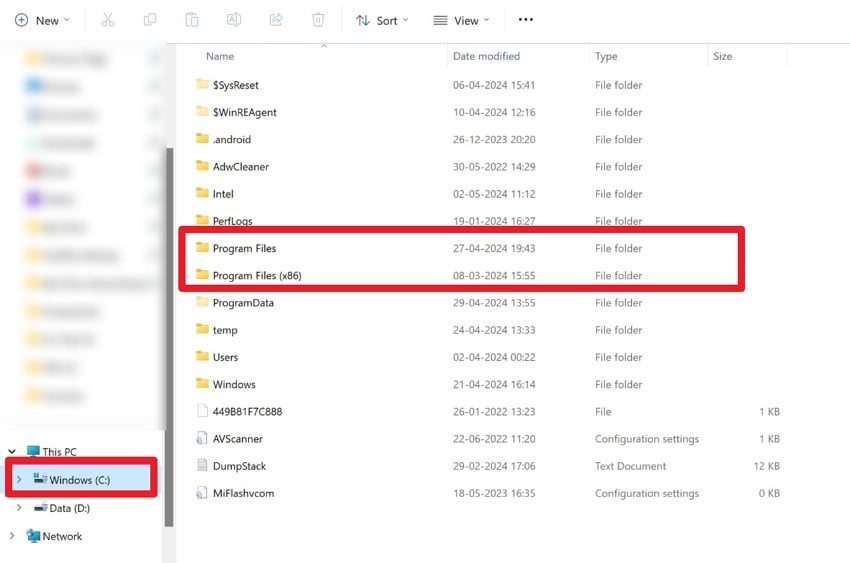Expand the Windows (C:) drive node
The width and height of the screenshot is (850, 563).
19,480
